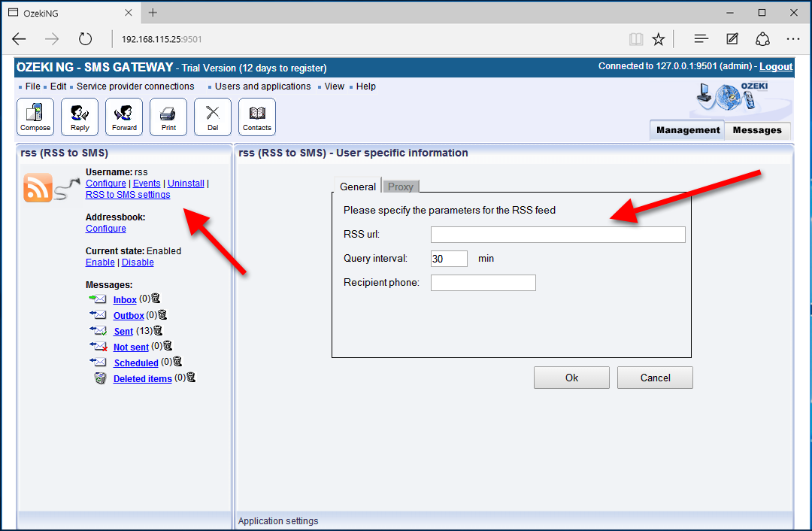Click Configure link next to Events
The width and height of the screenshot is (812, 531).
pos(106,184)
